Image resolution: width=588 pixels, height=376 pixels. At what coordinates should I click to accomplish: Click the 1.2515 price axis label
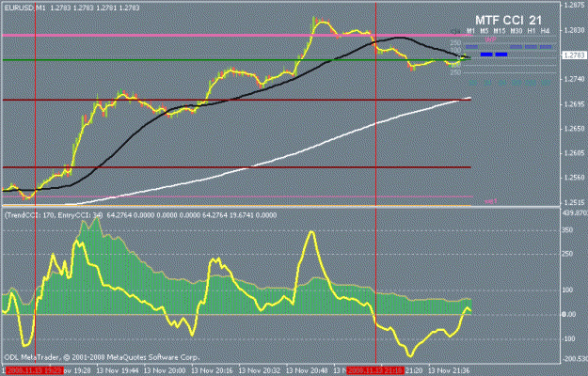[x=574, y=202]
